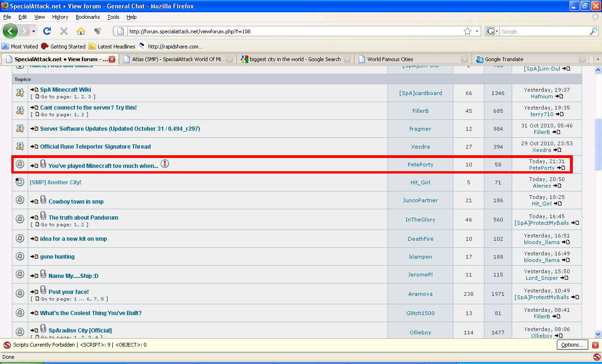Click the topic status icon for Another City
602x364 pixels.
point(20,182)
